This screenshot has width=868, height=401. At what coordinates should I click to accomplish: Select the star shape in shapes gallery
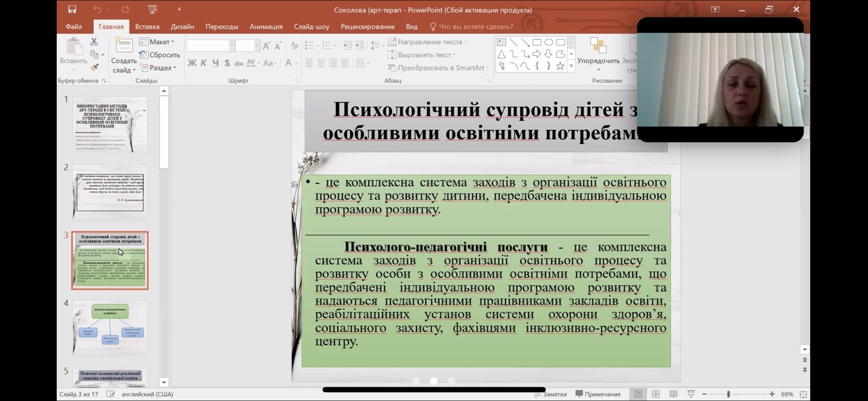click(560, 66)
